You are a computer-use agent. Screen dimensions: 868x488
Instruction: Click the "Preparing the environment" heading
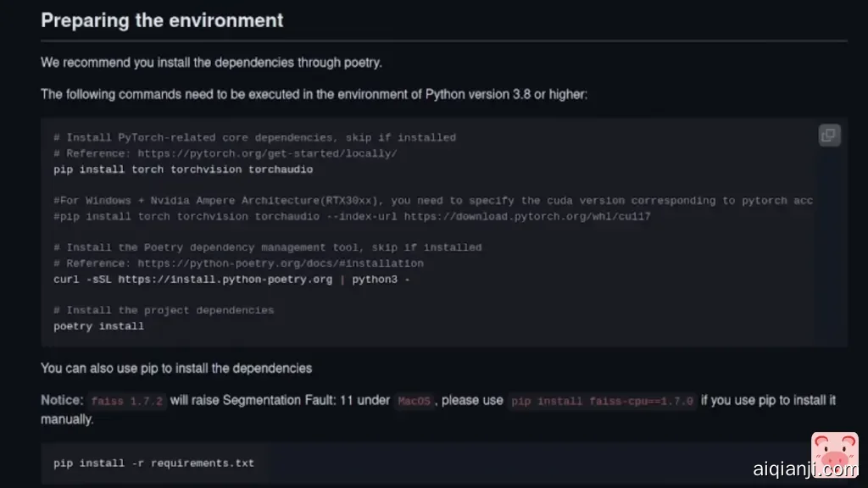pyautogui.click(x=162, y=20)
